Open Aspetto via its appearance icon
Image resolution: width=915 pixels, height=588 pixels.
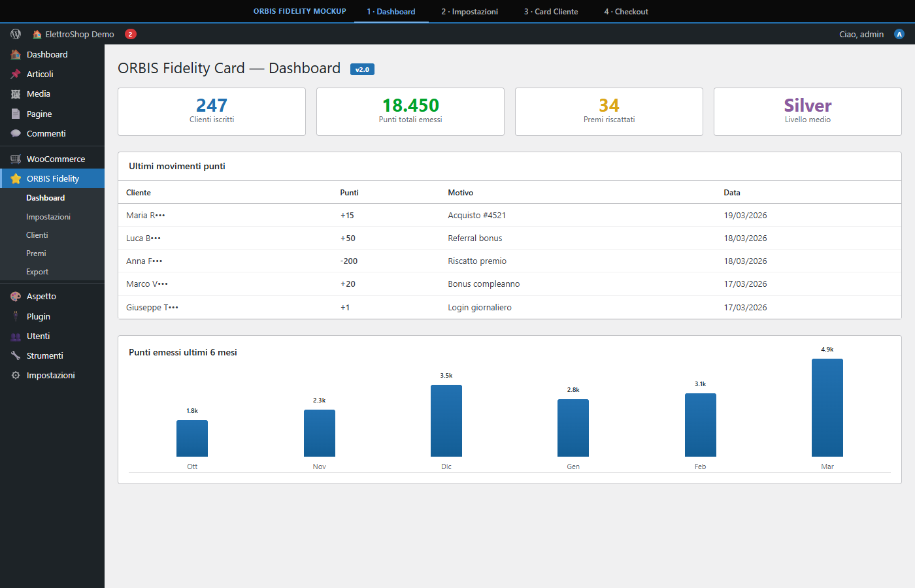tap(14, 296)
